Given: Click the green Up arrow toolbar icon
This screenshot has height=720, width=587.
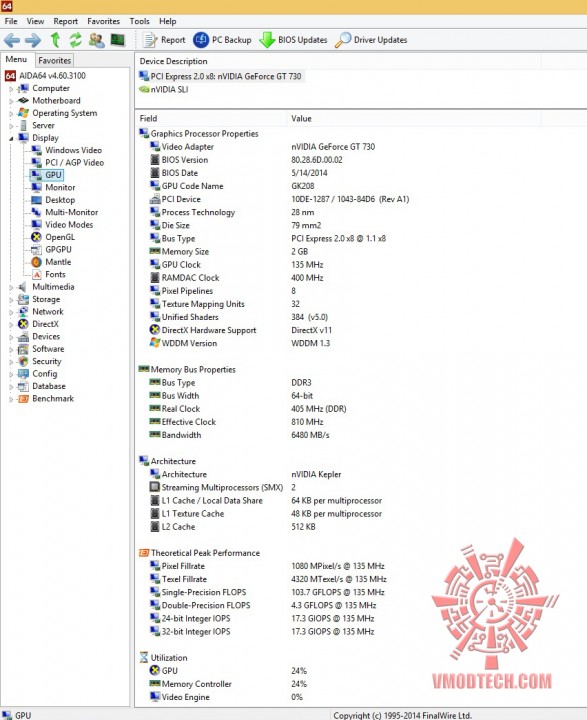Looking at the screenshot, I should [56, 40].
